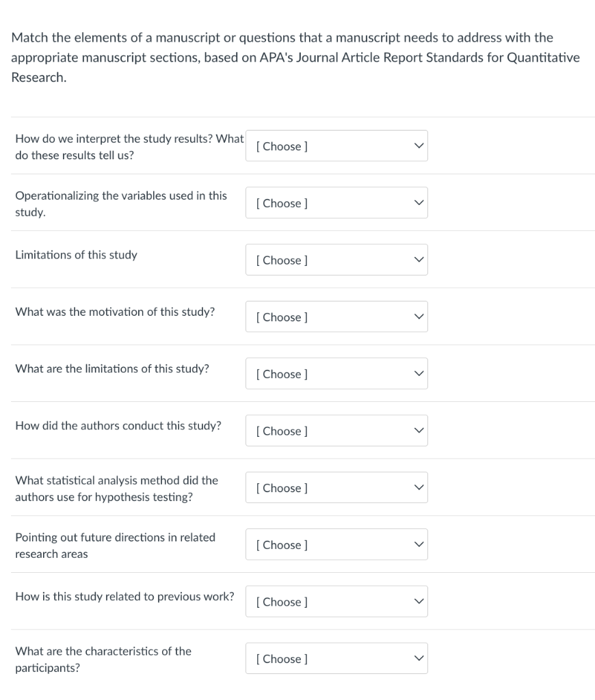595x700 pixels.
Task: Open the dropdown for 'Operationalizing the variables used in this study'
Action: coord(336,203)
